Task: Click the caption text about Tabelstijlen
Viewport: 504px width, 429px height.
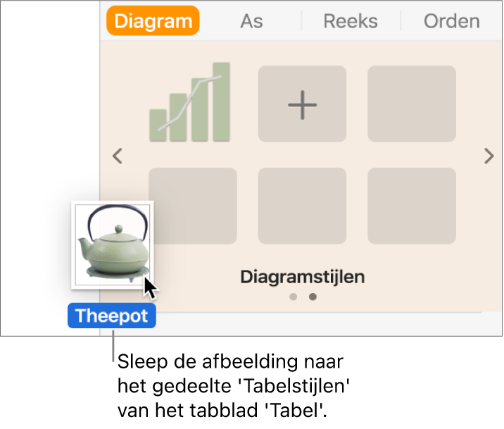Action: (232, 387)
